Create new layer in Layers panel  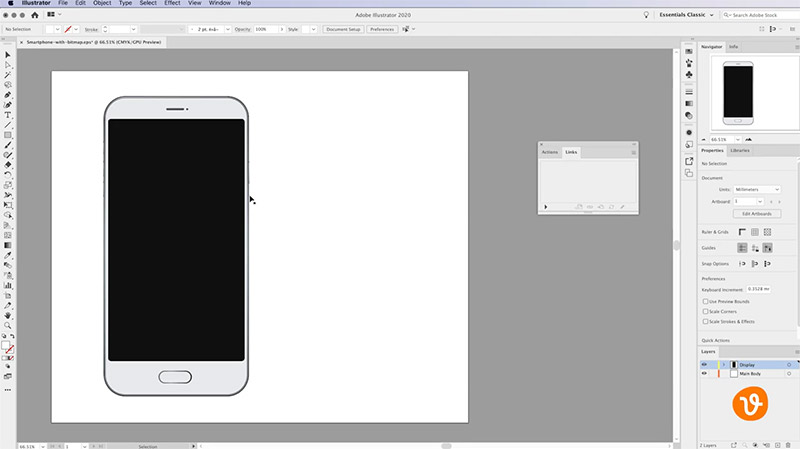(x=778, y=445)
